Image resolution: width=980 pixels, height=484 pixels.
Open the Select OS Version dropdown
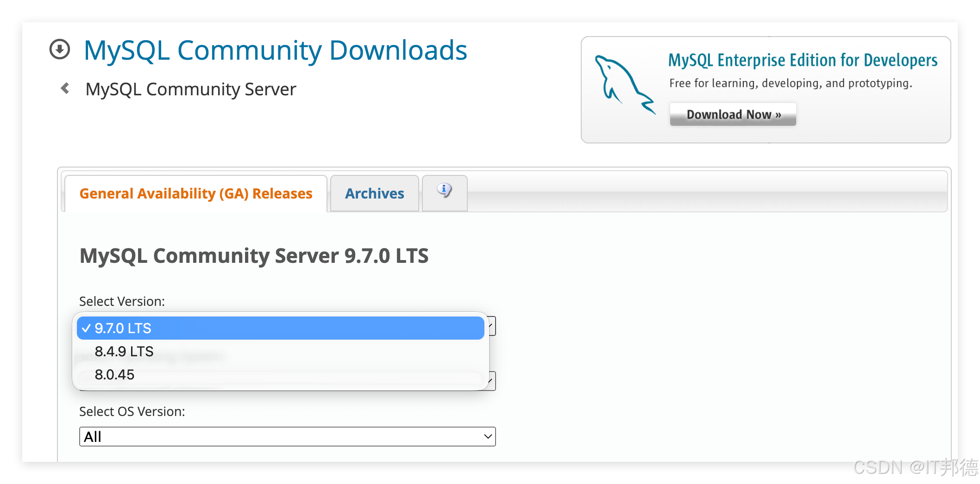point(288,436)
